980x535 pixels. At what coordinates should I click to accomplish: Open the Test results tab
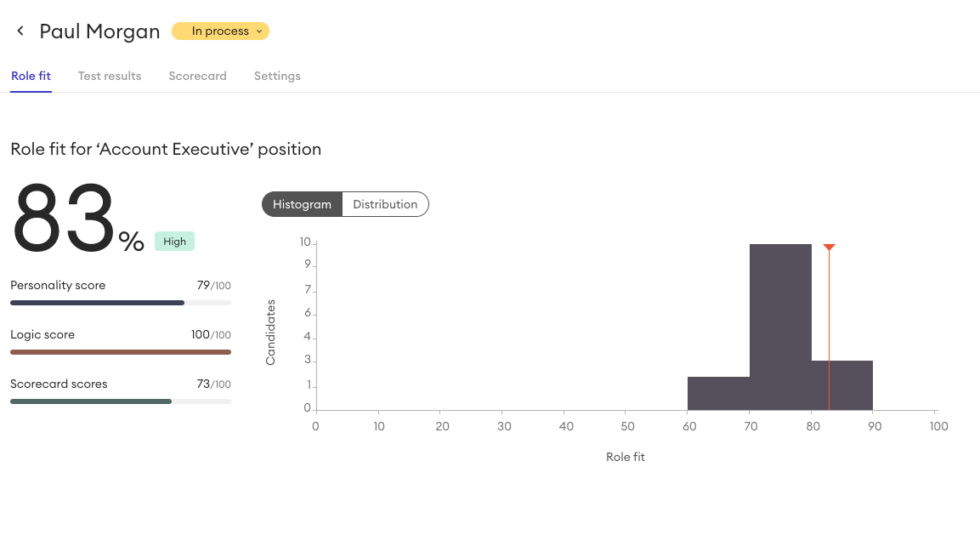pyautogui.click(x=110, y=76)
